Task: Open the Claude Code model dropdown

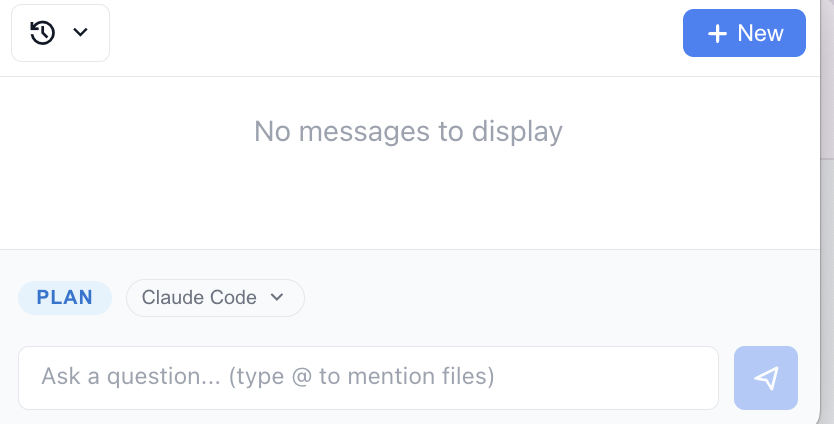Action: click(215, 298)
